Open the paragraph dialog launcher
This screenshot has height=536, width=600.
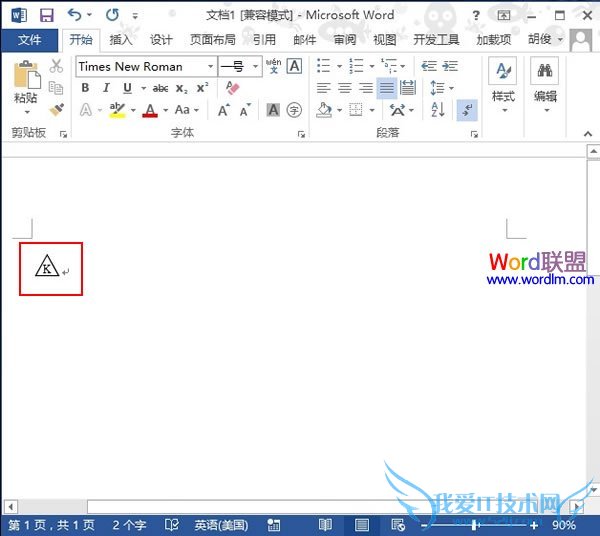[474, 134]
